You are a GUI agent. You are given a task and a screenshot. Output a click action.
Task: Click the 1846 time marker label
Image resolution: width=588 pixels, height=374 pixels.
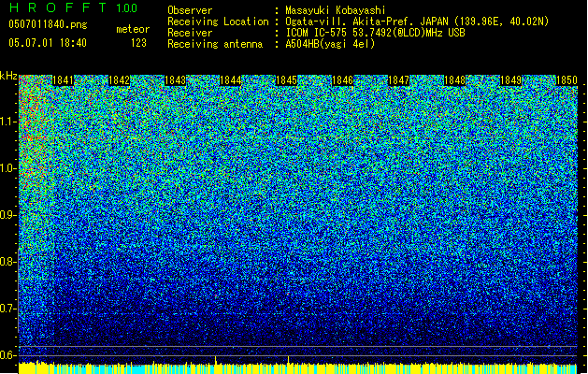pyautogui.click(x=343, y=80)
